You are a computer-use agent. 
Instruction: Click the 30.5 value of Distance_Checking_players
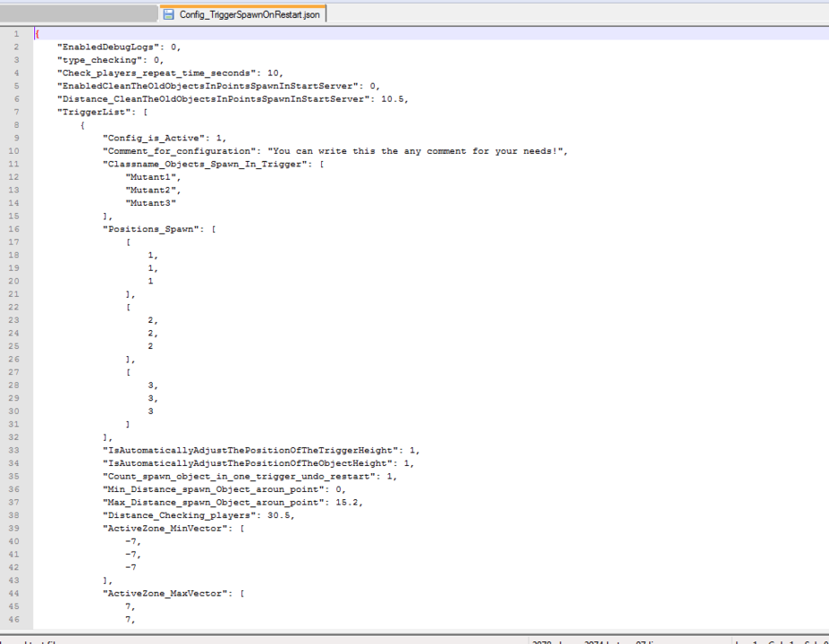279,515
